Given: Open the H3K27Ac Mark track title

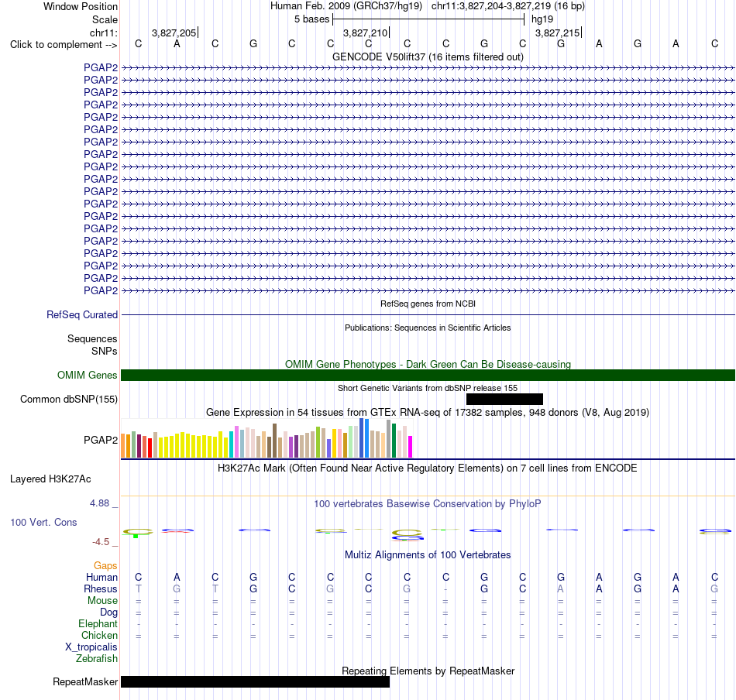Looking at the screenshot, I should click(428, 468).
